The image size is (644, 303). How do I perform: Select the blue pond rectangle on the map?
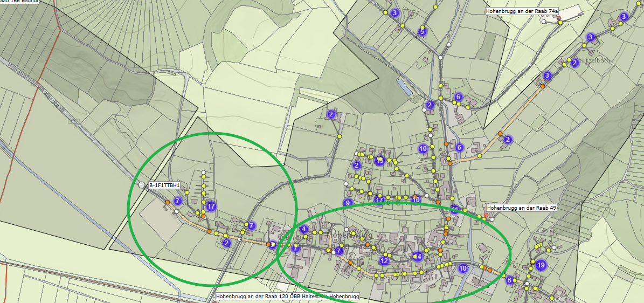coord(405,87)
